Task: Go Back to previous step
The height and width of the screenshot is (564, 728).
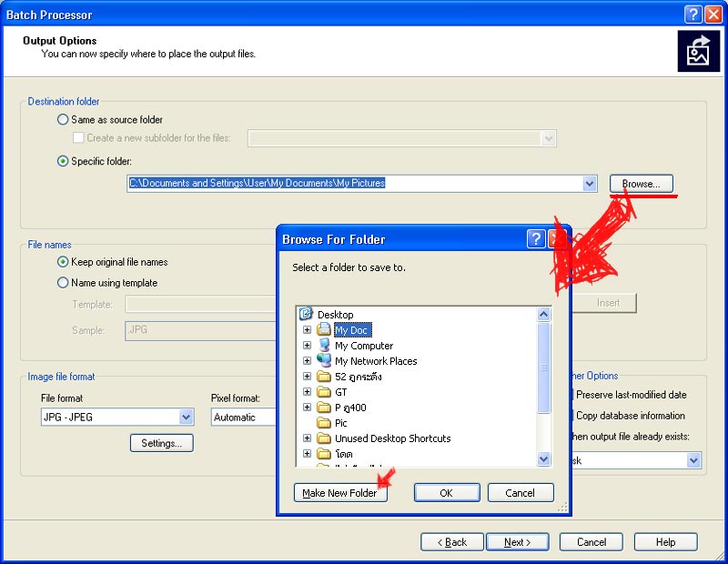Action: point(451,542)
